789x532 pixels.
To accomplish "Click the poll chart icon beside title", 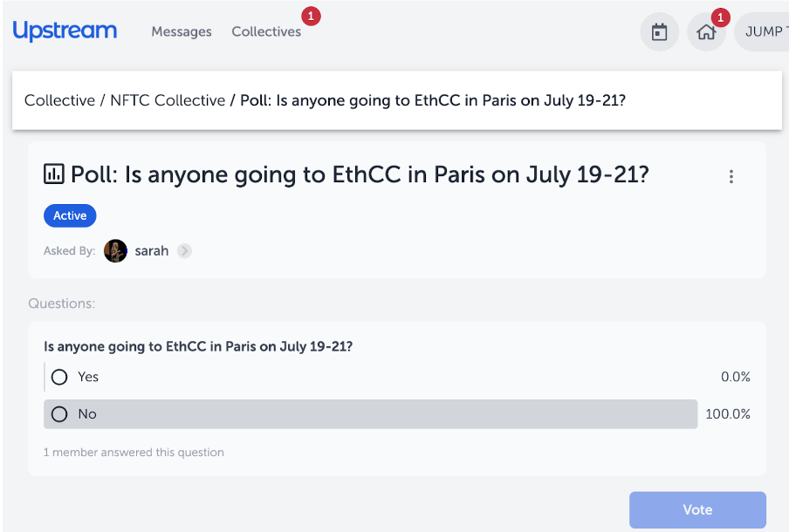I will click(x=54, y=174).
